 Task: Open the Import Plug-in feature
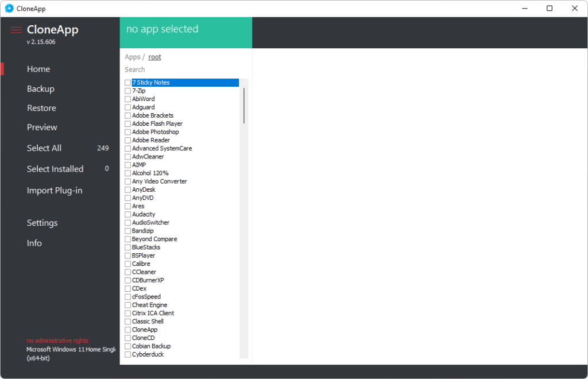pyautogui.click(x=55, y=190)
